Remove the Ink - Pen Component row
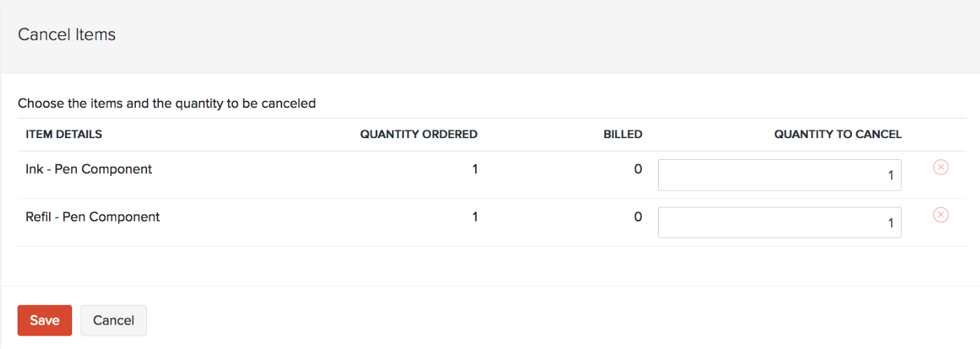980x349 pixels. (941, 167)
